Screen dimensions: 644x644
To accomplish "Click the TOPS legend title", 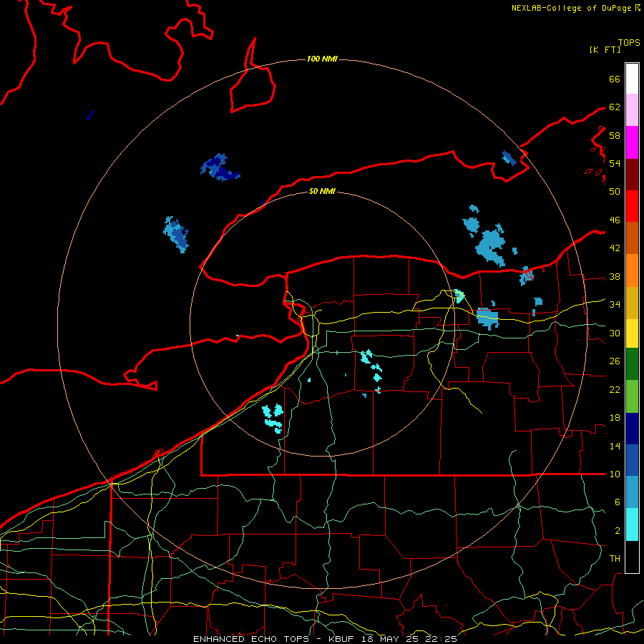I will click(x=629, y=42).
